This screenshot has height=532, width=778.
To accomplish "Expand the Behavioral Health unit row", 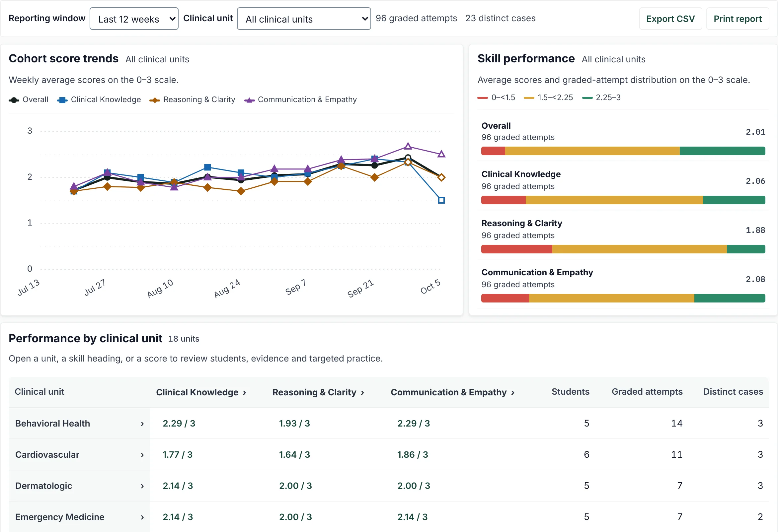I will (80, 424).
